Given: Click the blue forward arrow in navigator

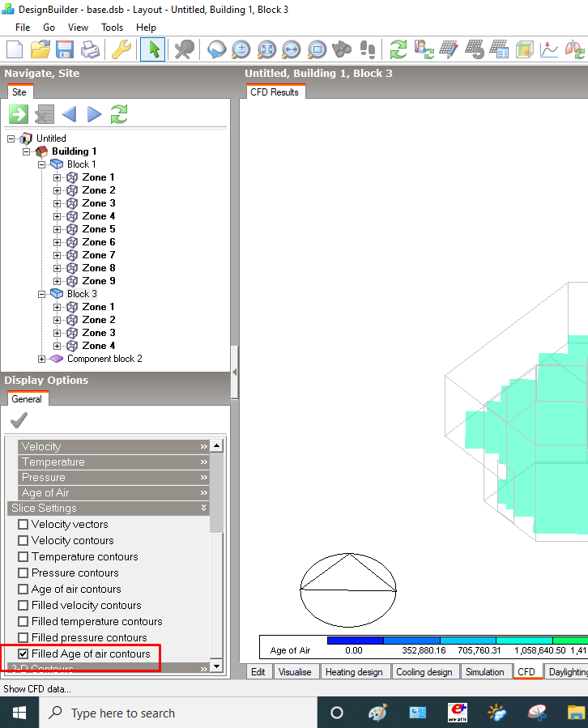Looking at the screenshot, I should [x=94, y=114].
